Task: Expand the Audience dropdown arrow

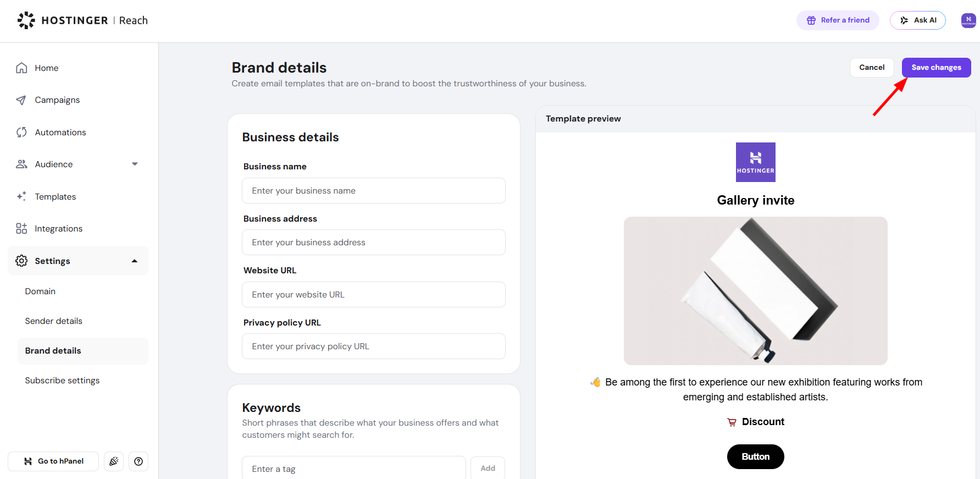Action: click(135, 164)
